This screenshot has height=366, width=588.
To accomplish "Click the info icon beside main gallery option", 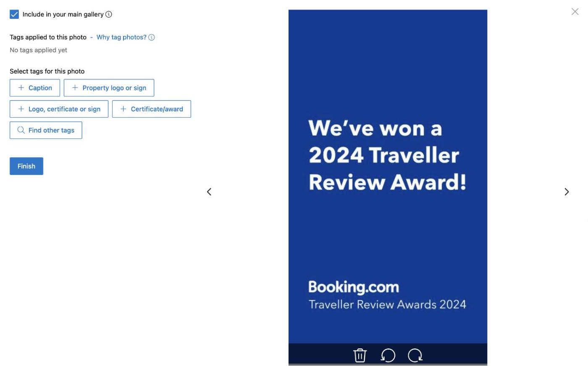I will 109,14.
